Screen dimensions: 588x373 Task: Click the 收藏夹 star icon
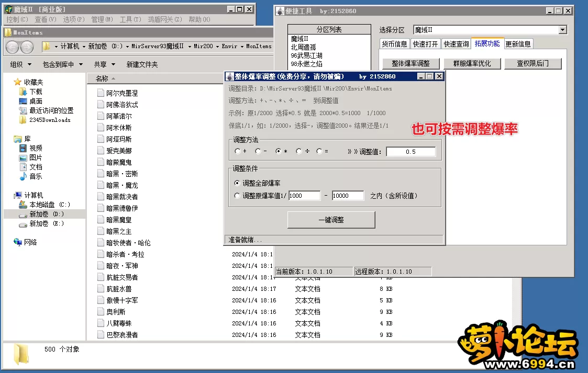17,82
